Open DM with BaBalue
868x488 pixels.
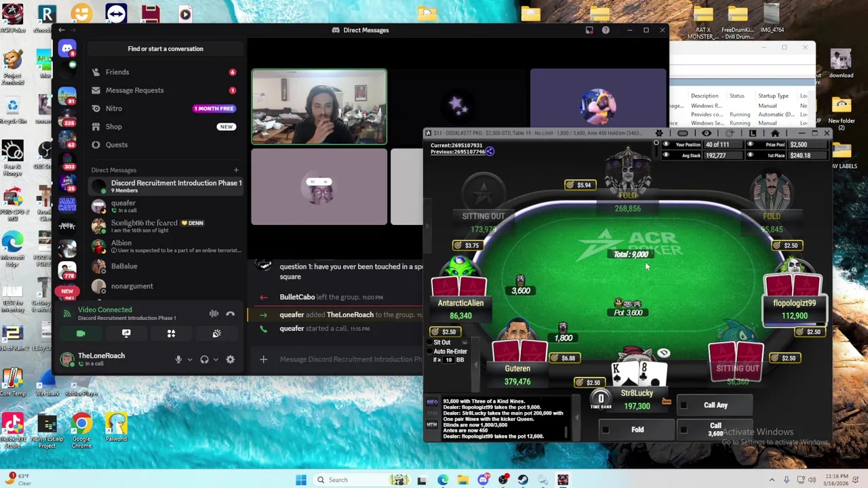(165, 266)
